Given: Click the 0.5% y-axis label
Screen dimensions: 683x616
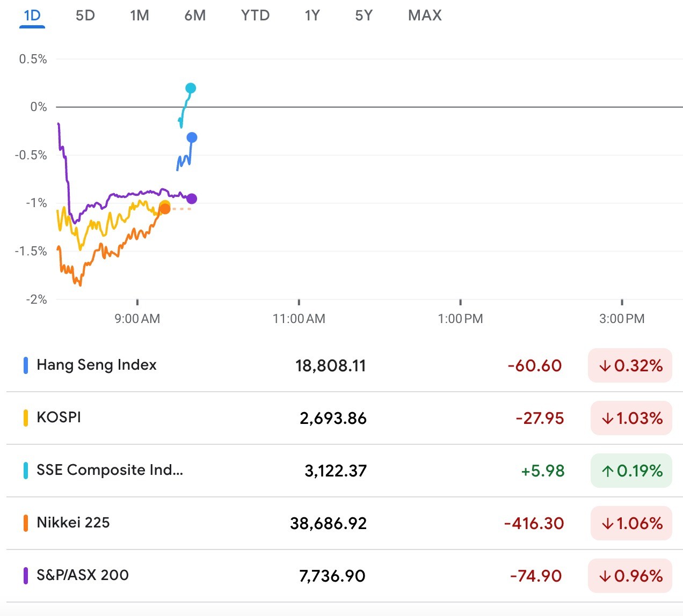Looking at the screenshot, I should coord(33,59).
